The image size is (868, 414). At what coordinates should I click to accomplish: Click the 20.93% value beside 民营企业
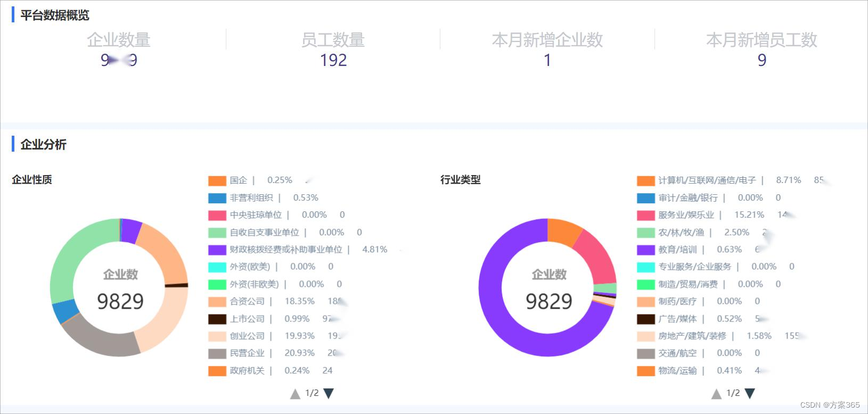(x=300, y=353)
